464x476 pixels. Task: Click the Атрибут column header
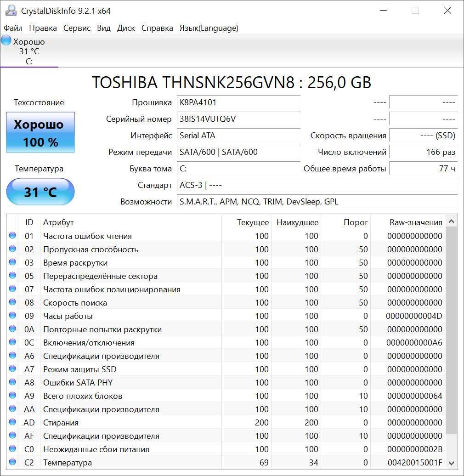click(x=131, y=222)
